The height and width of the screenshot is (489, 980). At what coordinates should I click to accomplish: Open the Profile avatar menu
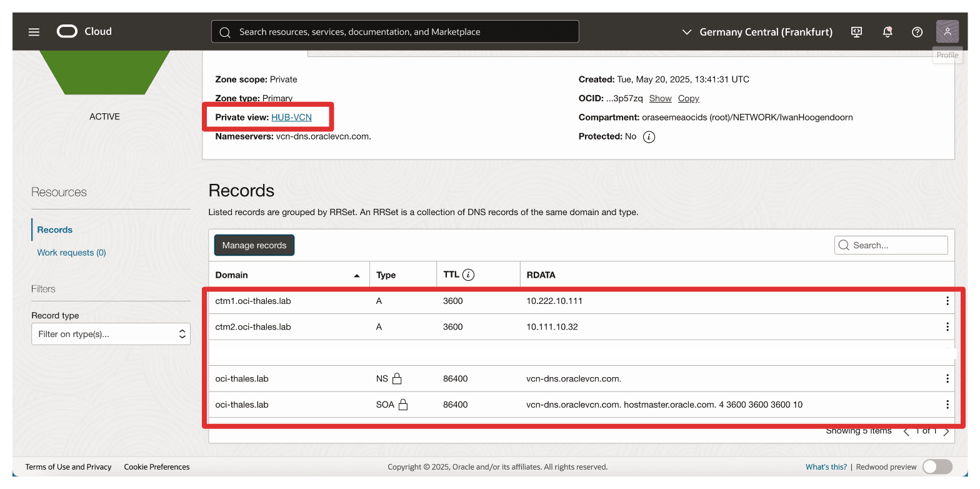[x=947, y=32]
